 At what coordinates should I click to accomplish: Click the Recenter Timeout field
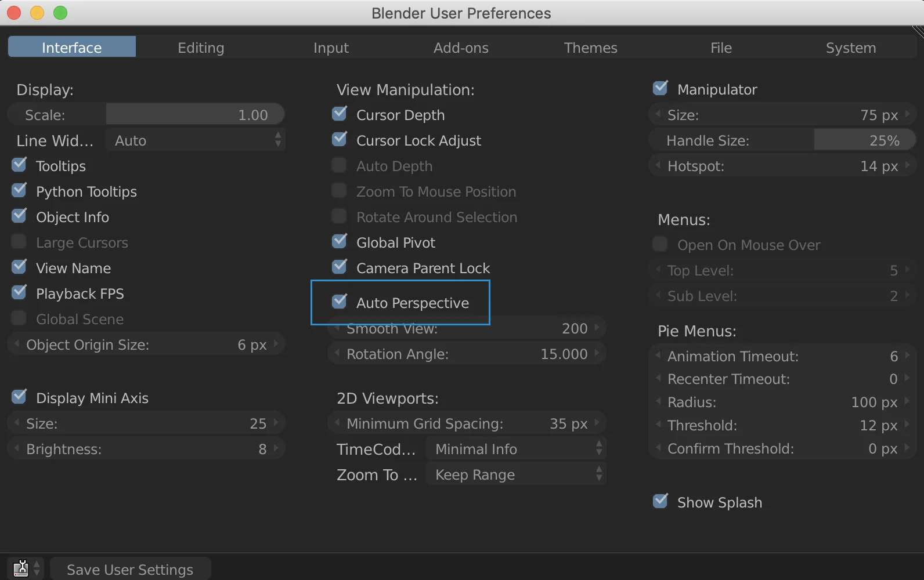tap(782, 379)
